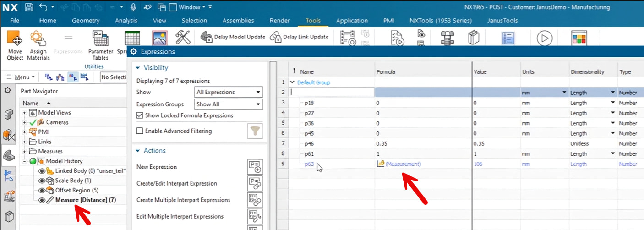Collapse the Default Group row

click(293, 82)
